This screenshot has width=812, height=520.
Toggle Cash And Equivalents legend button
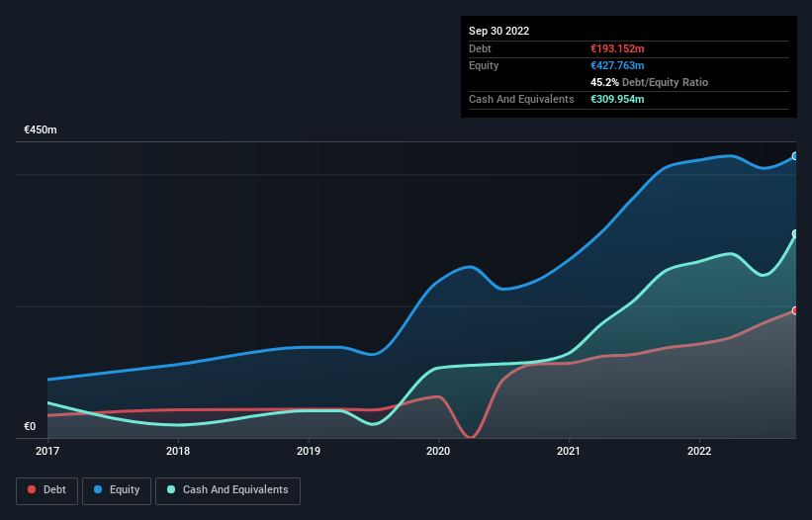coord(227,490)
